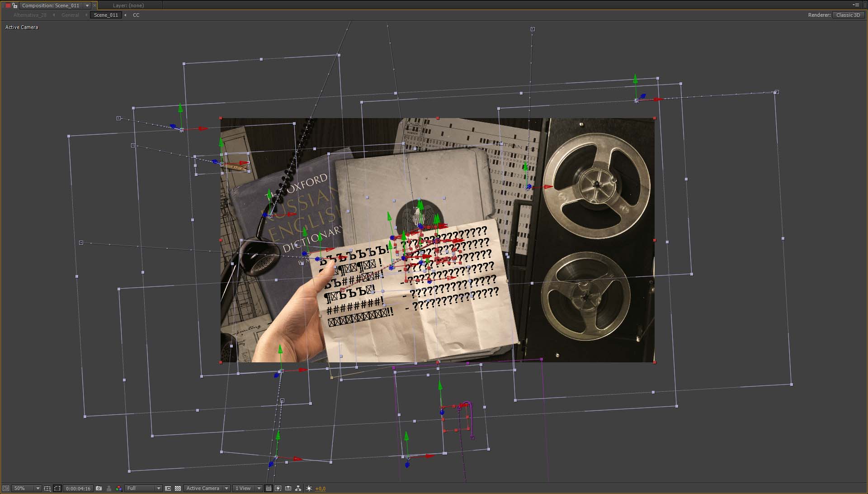Screen dimensions: 868x494
Task: Click the Reset Exposure aperture icon
Action: click(x=309, y=488)
